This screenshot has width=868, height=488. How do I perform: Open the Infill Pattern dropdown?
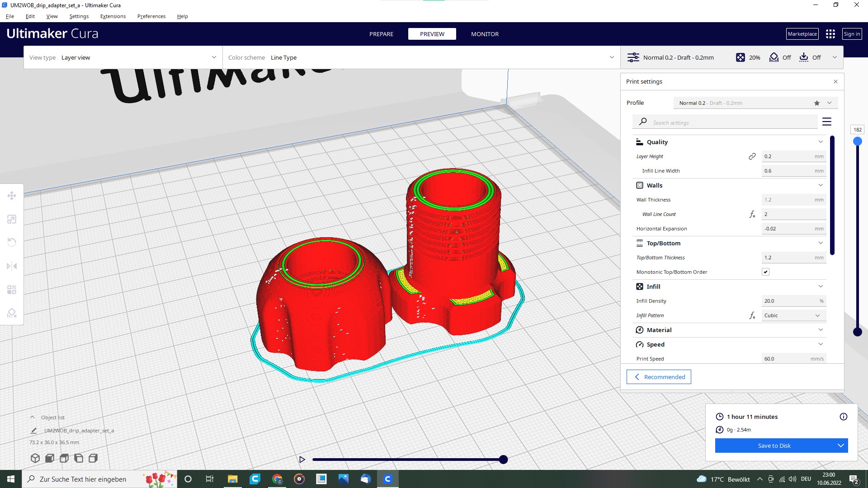(794, 315)
